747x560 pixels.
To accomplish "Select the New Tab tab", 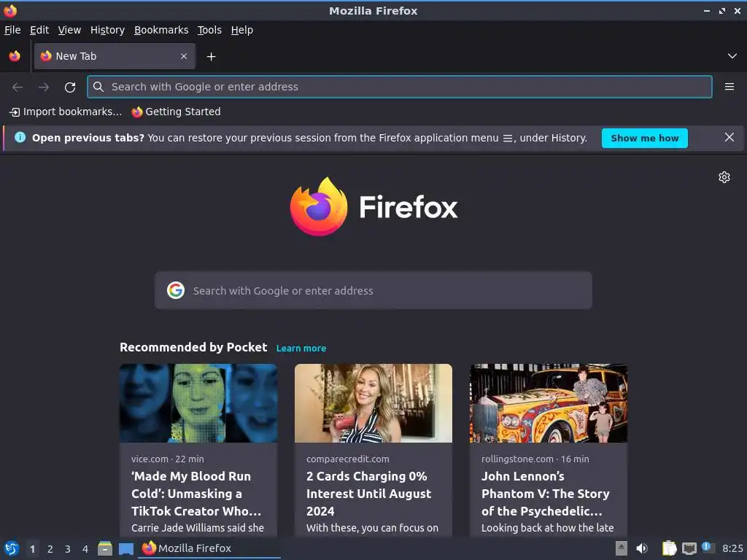I will 115,56.
